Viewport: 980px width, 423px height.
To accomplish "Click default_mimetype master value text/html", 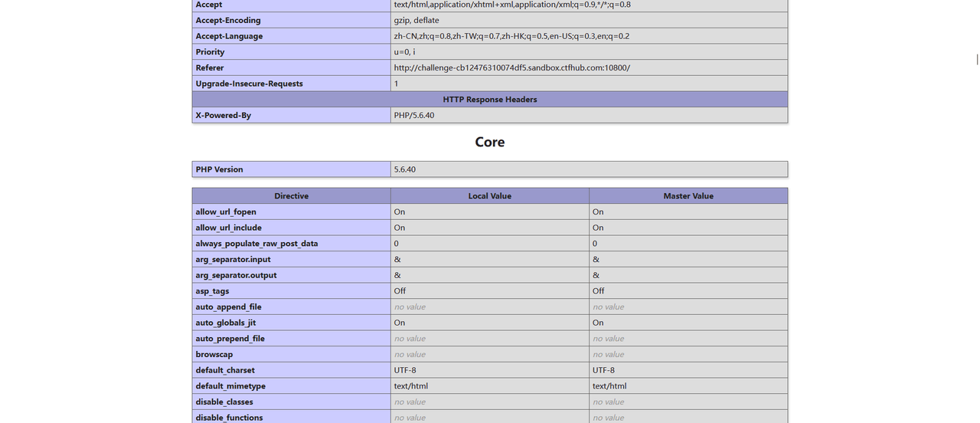I will tap(609, 386).
